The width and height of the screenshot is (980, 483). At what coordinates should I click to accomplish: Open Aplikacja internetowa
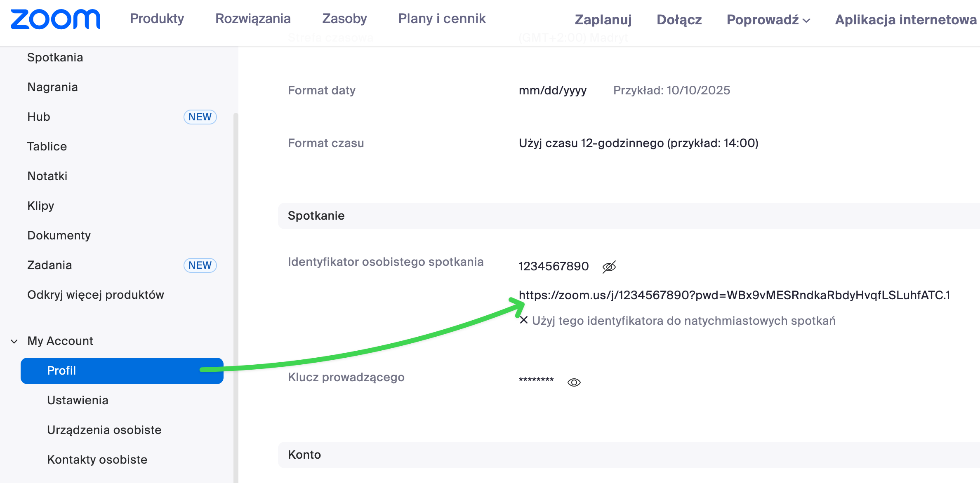tap(906, 19)
